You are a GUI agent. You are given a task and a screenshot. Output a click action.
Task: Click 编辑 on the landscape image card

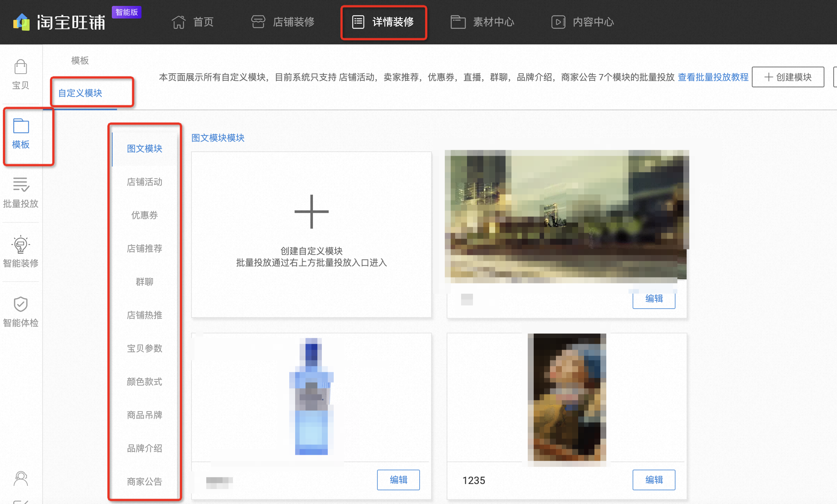654,299
